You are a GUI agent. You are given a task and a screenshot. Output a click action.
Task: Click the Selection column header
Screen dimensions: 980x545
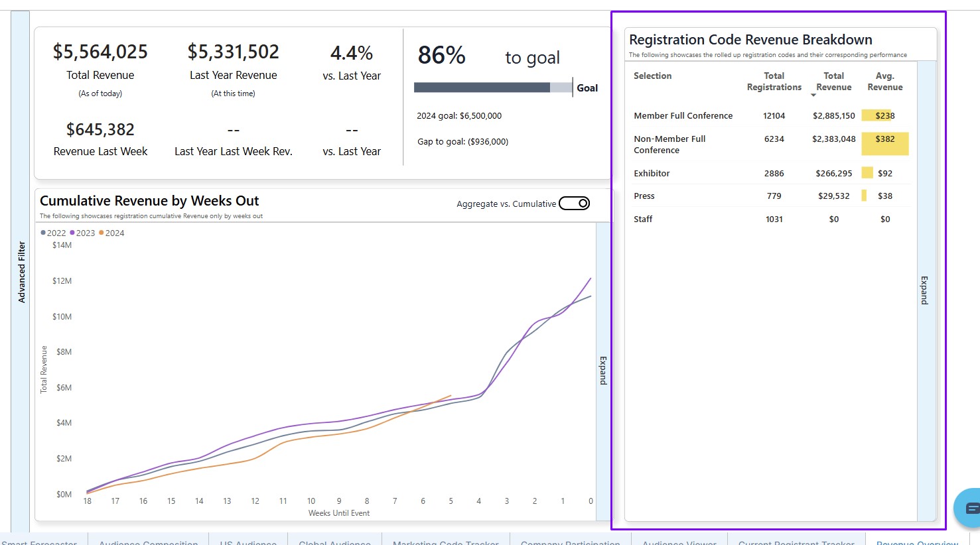coord(652,76)
